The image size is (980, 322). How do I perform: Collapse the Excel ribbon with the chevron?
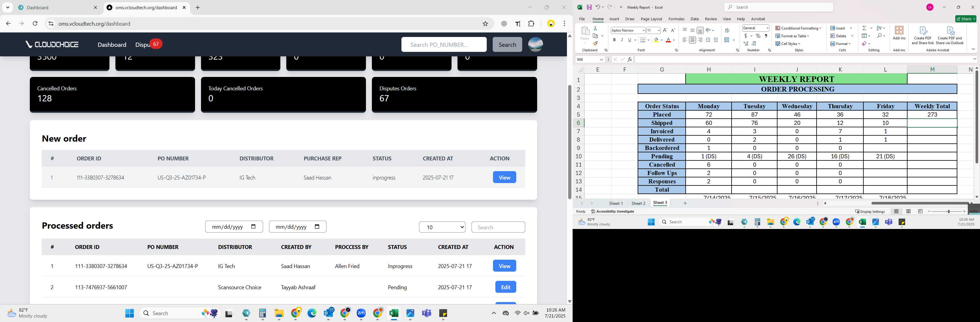[973, 49]
